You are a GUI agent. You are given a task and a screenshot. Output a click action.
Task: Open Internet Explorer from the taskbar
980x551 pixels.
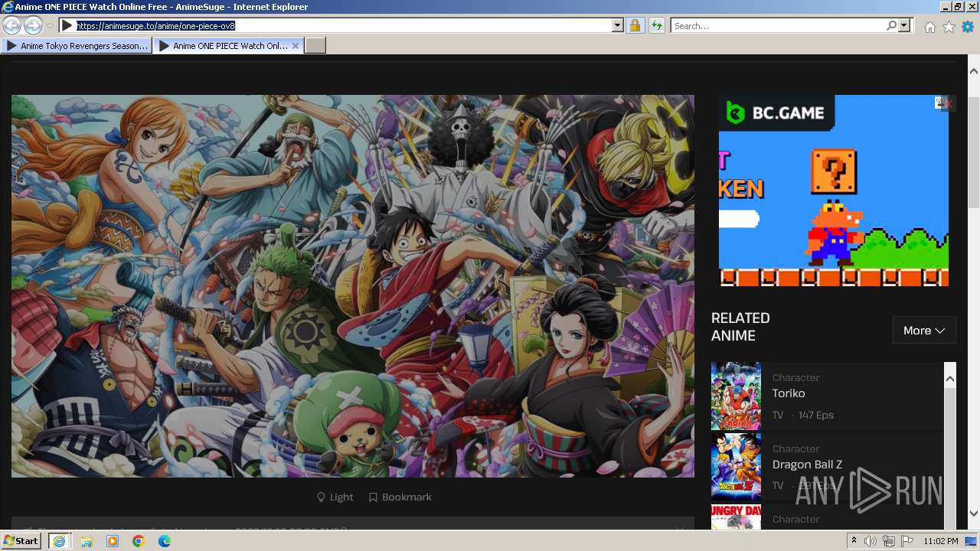click(x=59, y=541)
